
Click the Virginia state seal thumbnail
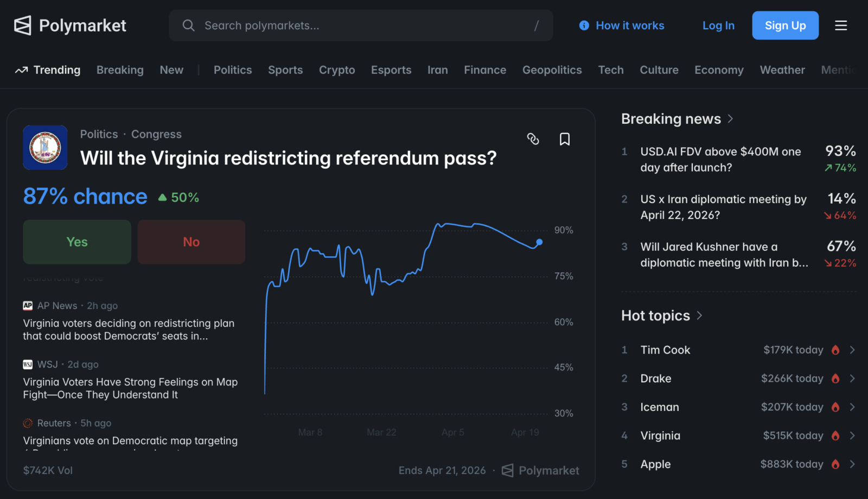(45, 148)
